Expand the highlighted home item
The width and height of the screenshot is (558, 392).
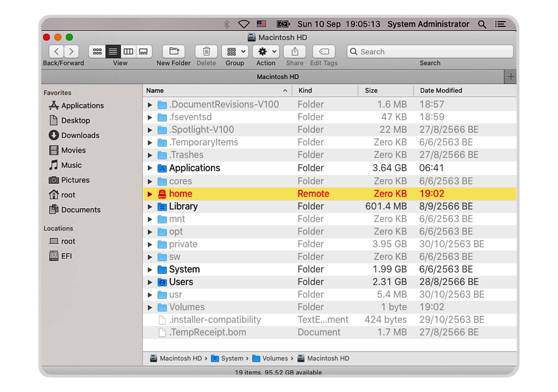150,193
